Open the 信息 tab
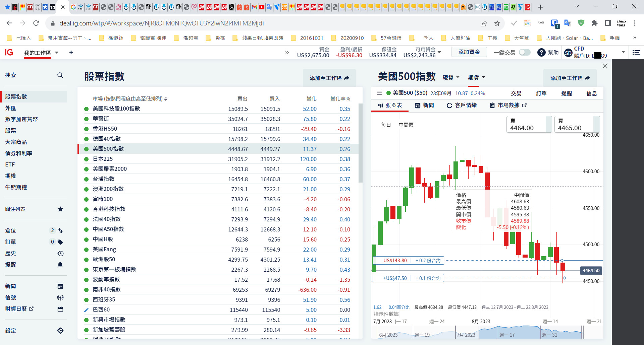644x345 pixels. (x=592, y=93)
